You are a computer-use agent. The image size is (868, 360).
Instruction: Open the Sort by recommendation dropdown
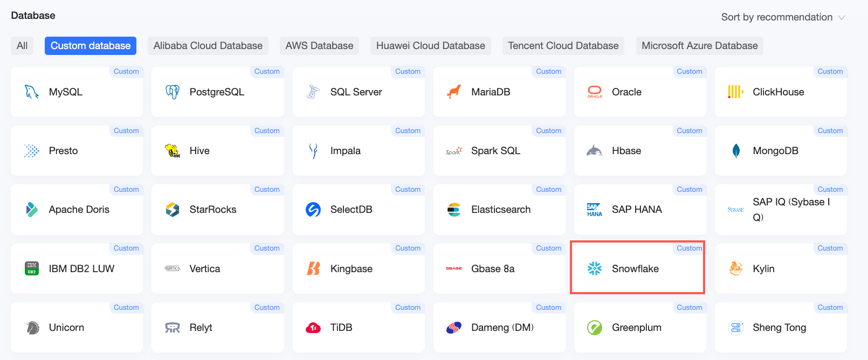[783, 17]
